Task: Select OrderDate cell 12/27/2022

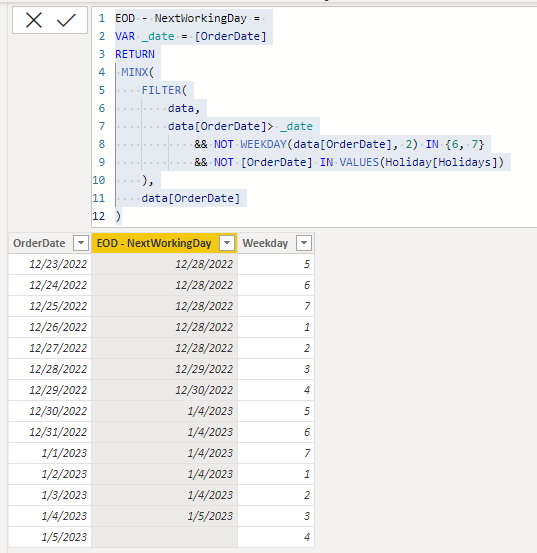Action: pos(50,348)
